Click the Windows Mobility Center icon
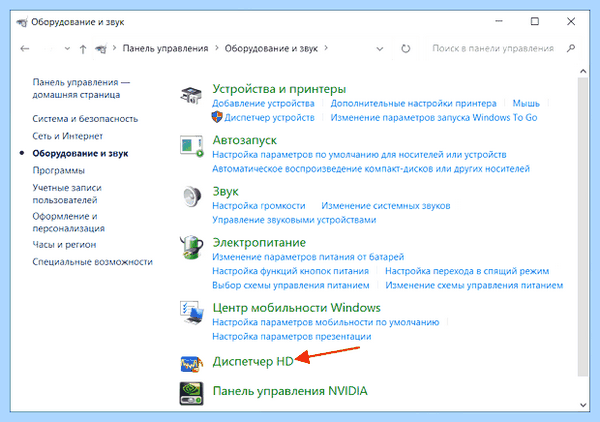600x422 pixels. pos(191,313)
